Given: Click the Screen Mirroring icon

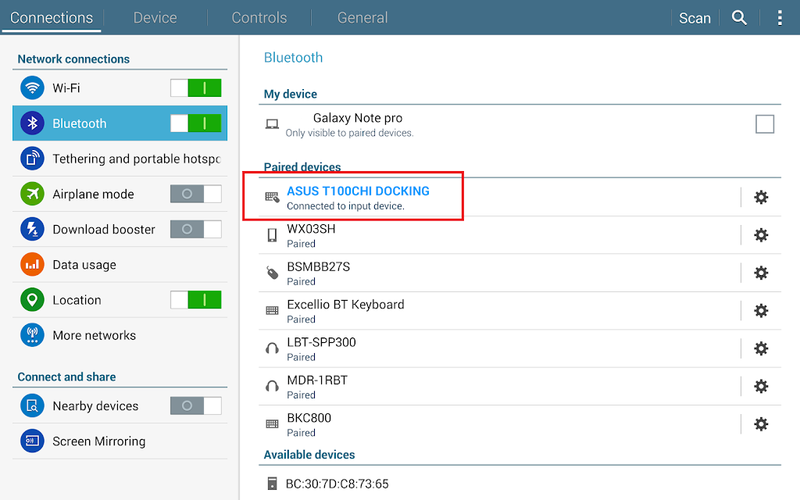Looking at the screenshot, I should tap(32, 441).
